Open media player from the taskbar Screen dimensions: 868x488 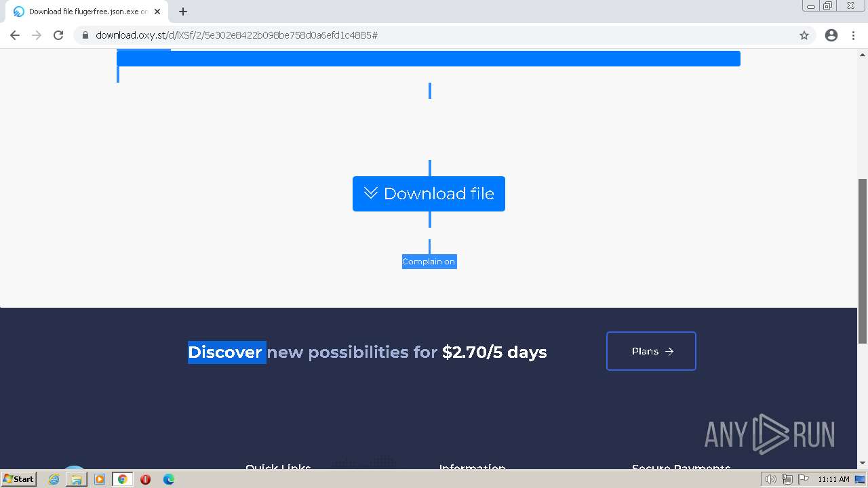coord(100,479)
